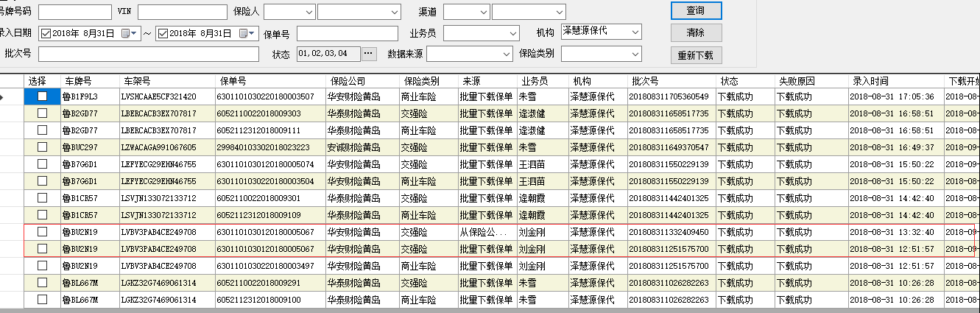Select entry time 2018-08-31 16:49:37
The height and width of the screenshot is (313, 980).
tap(896, 147)
